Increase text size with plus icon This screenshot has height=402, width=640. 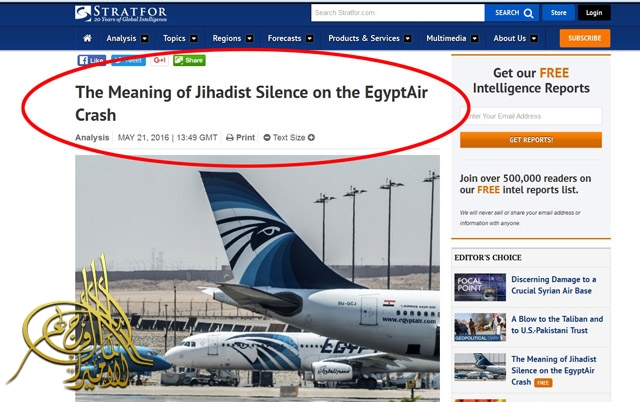coord(311,138)
